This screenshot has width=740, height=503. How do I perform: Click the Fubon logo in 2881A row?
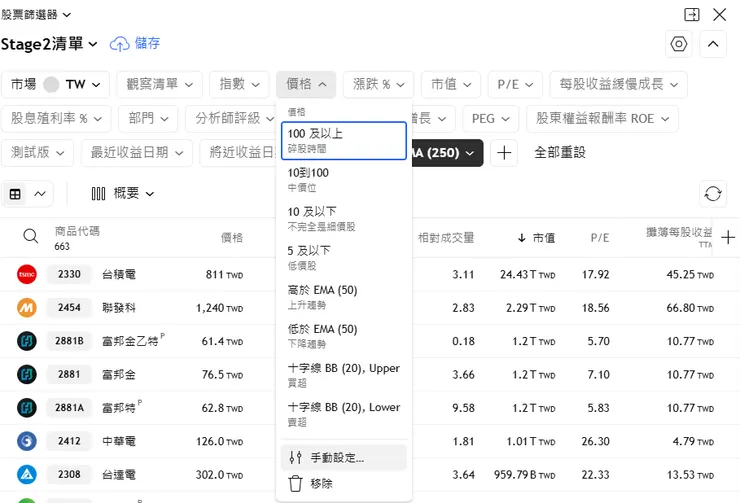[x=27, y=408]
